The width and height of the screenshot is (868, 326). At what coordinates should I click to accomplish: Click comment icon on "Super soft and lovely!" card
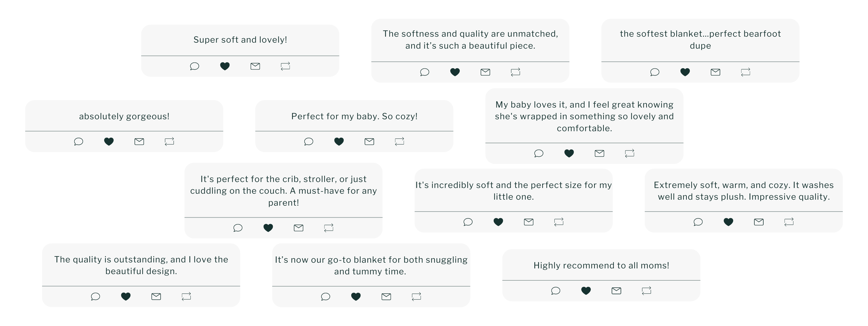(x=194, y=66)
